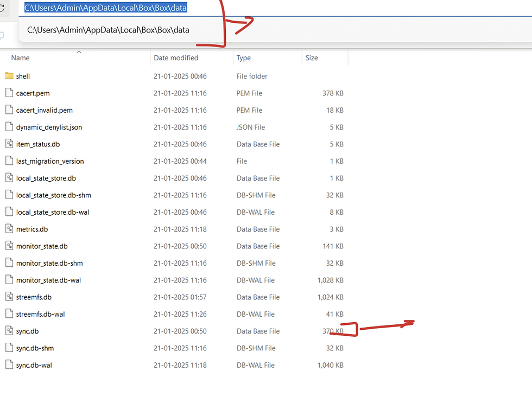Choose the suggested Box\data path in dropdown

point(108,30)
